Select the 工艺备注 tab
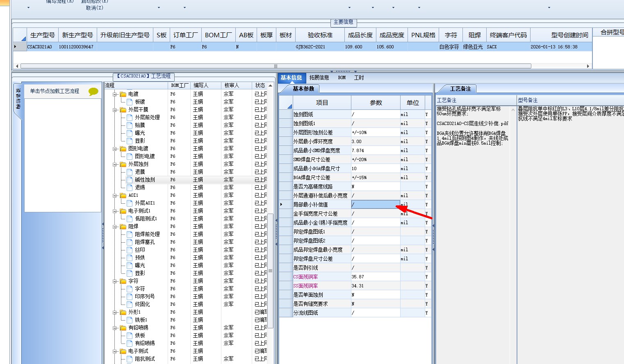This screenshot has width=624, height=364. [x=460, y=89]
